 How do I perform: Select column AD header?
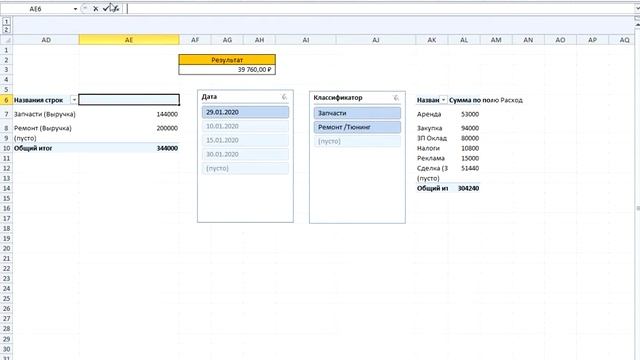click(46, 40)
